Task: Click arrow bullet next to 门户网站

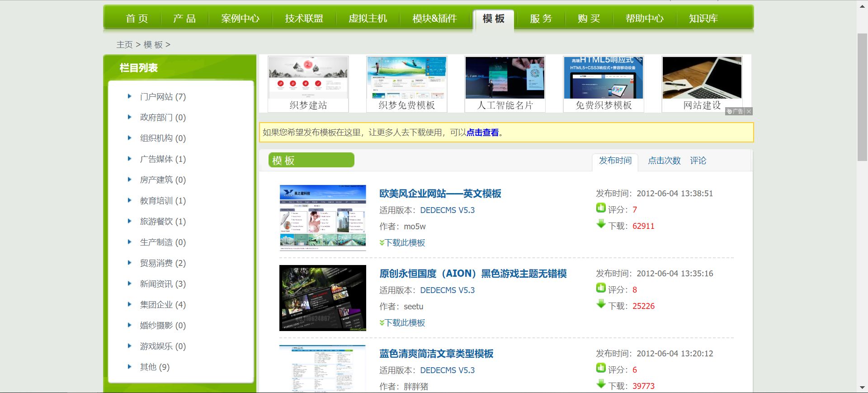Action: 130,96
